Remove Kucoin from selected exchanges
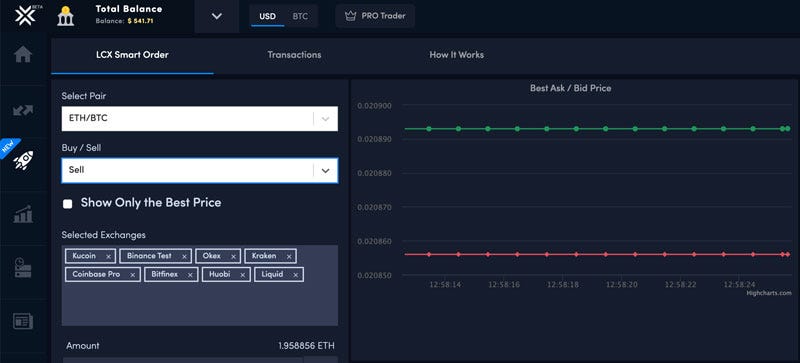The height and width of the screenshot is (363, 800). 109,256
